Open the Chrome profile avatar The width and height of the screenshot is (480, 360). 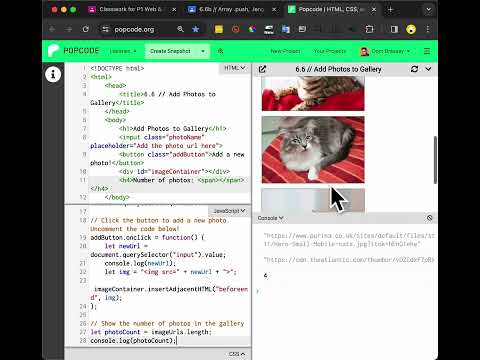411,29
